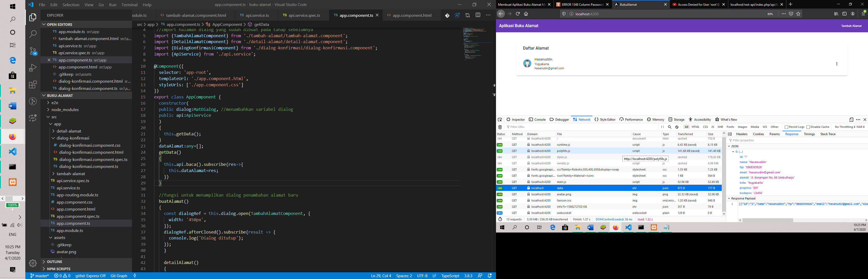The width and height of the screenshot is (868, 279).
Task: Click TypeScript language mode in status bar
Action: click(x=450, y=276)
